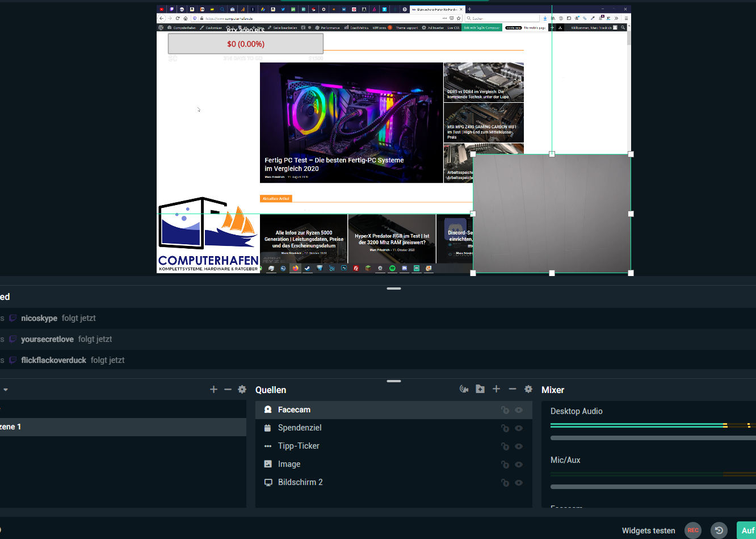Lock the Spendenziel source
The image size is (756, 539).
point(505,428)
